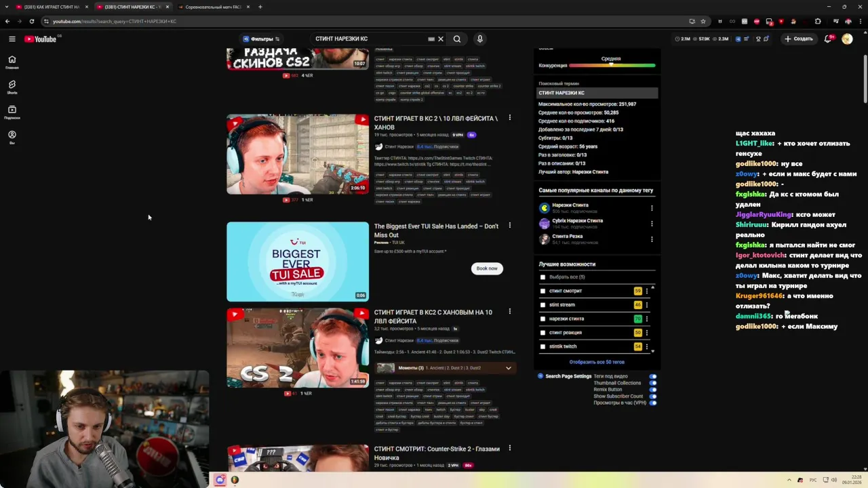Click the search magnifier button
Viewport: 868px width, 488px height.
click(x=457, y=39)
